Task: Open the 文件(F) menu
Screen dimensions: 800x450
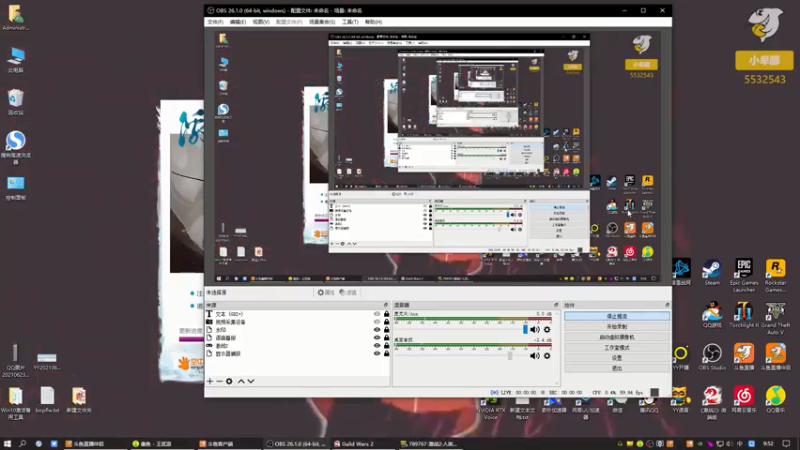Action: [215, 22]
